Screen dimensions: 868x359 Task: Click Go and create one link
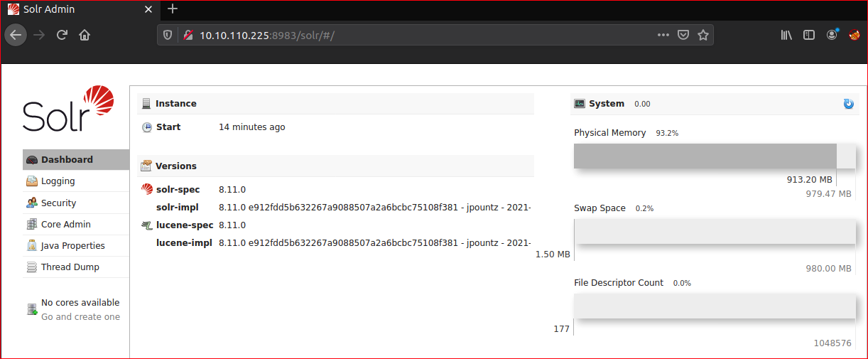click(x=80, y=317)
